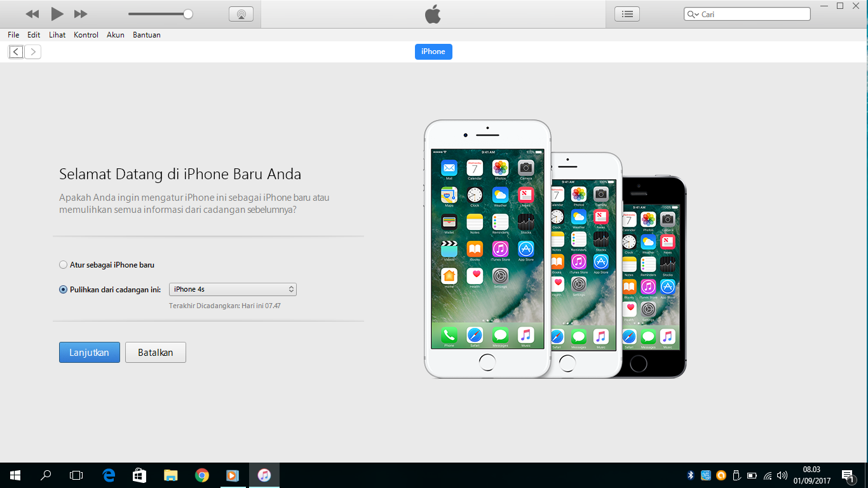Viewport: 868px width, 488px height.
Task: Open the search magnifier options arrow
Action: point(693,14)
